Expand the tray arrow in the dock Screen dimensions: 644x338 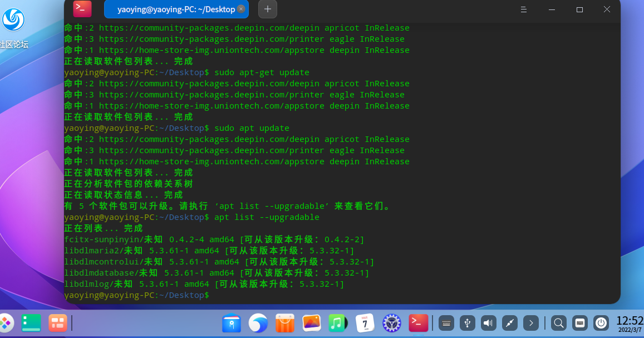[531, 323]
